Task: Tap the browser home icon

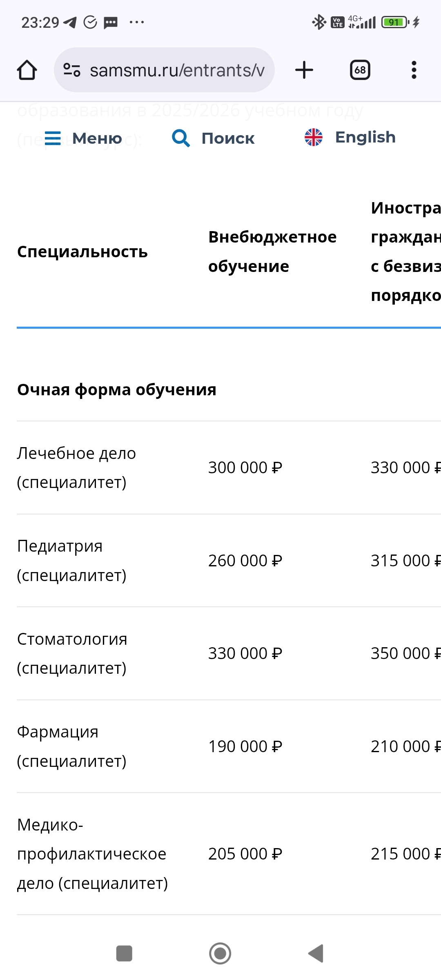Action: 27,70
